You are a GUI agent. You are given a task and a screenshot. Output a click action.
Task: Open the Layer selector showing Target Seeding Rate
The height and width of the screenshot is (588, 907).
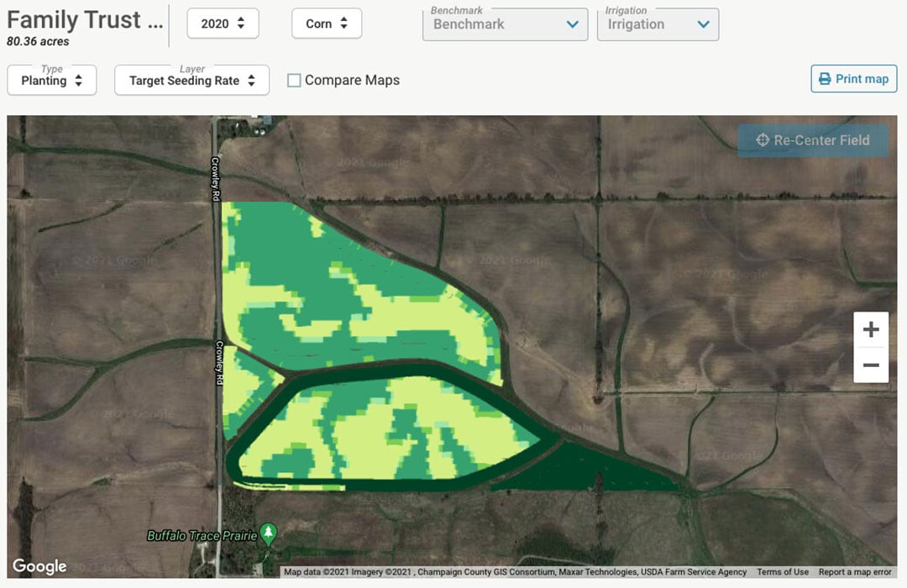pos(191,81)
